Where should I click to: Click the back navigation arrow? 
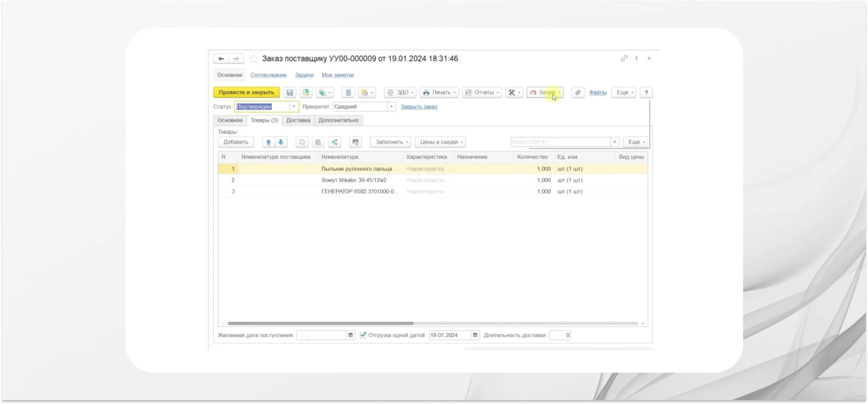221,59
